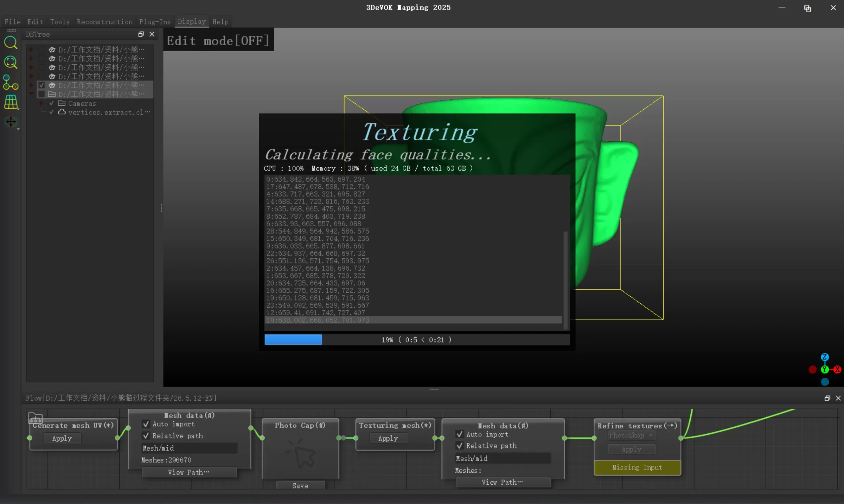Select the magnifier zoom tool in left toolbar
The image size is (844, 504).
click(11, 43)
